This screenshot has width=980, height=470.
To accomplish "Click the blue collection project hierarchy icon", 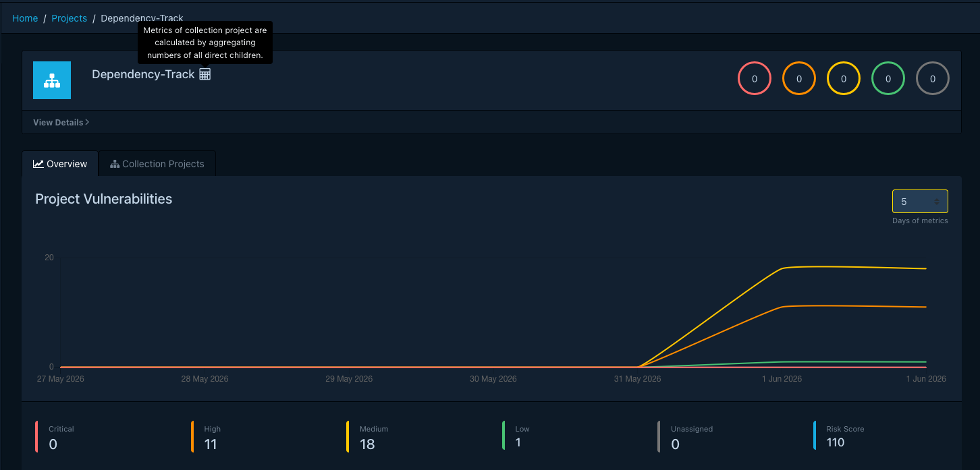I will (52, 80).
